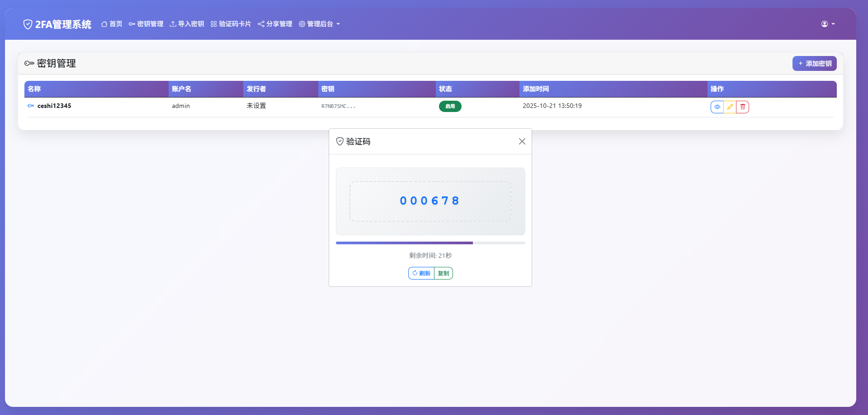Expand the 2FA管理系统 brand link
The width and height of the screenshot is (868, 415).
coord(57,24)
